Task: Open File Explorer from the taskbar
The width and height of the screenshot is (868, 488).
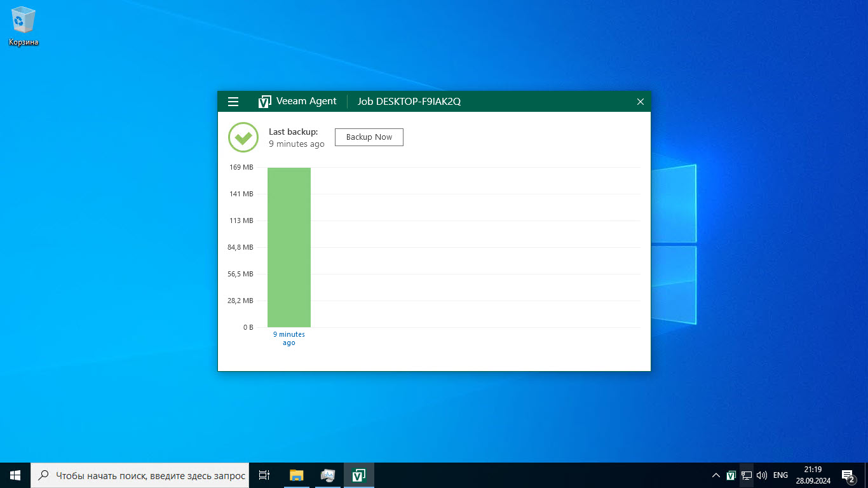Action: point(297,475)
